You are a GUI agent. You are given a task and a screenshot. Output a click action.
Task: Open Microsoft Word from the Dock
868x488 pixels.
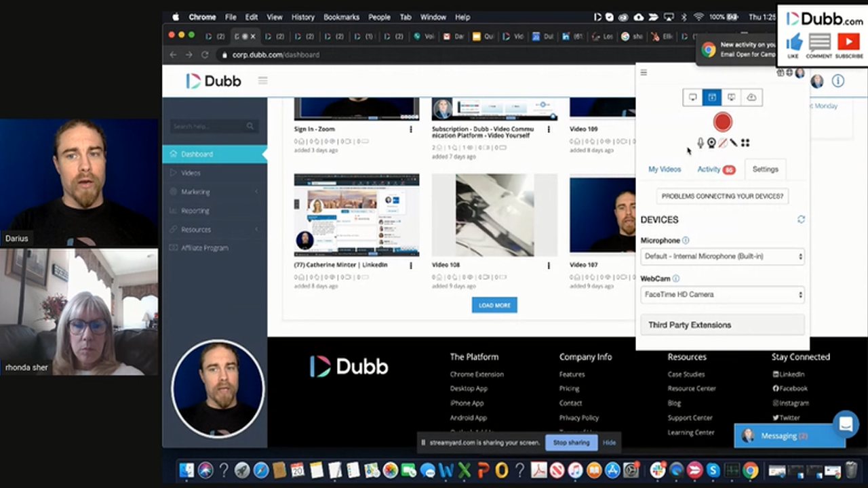446,470
